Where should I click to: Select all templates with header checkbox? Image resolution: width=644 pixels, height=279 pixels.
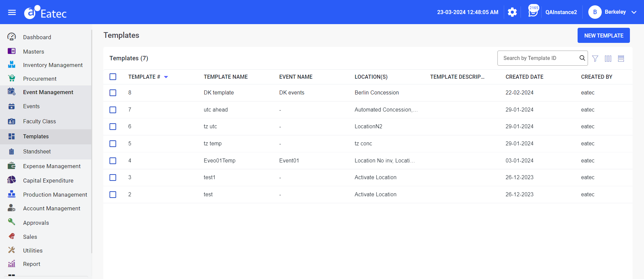(x=113, y=77)
